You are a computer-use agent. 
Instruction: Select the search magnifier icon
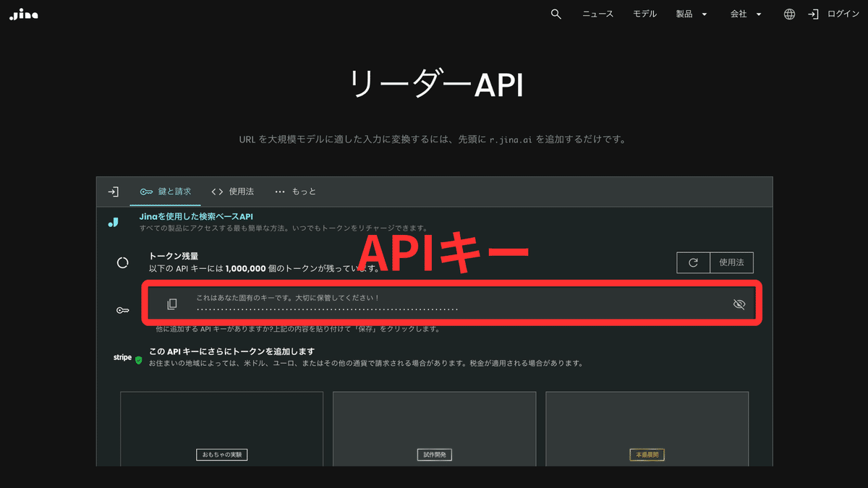[x=556, y=14]
